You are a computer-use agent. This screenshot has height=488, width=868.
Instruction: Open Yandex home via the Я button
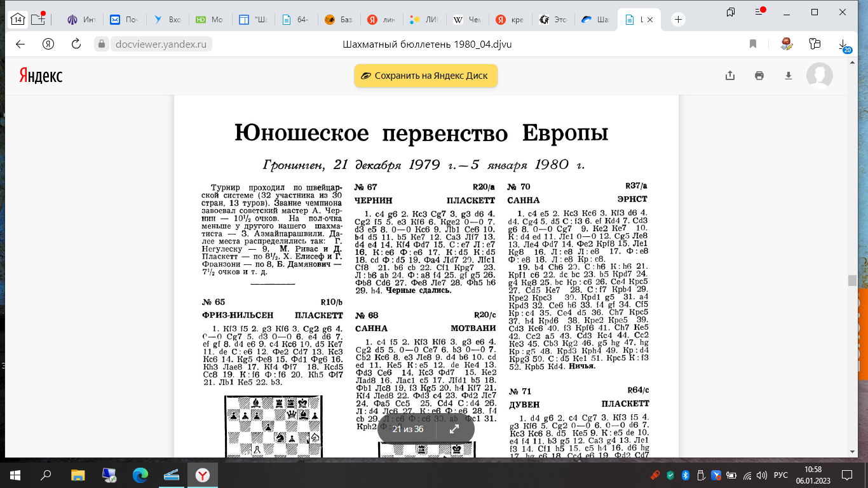click(48, 44)
